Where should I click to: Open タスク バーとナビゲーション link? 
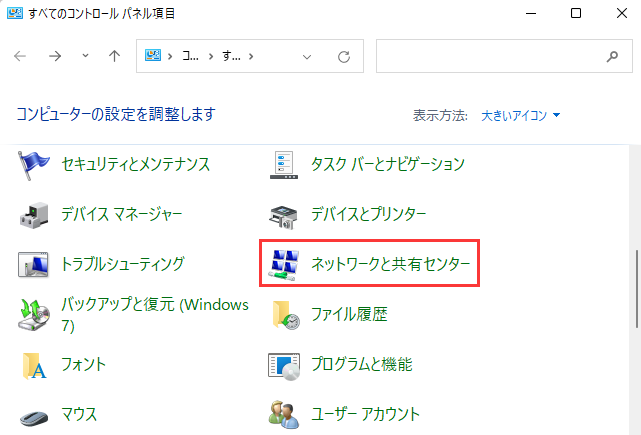388,164
